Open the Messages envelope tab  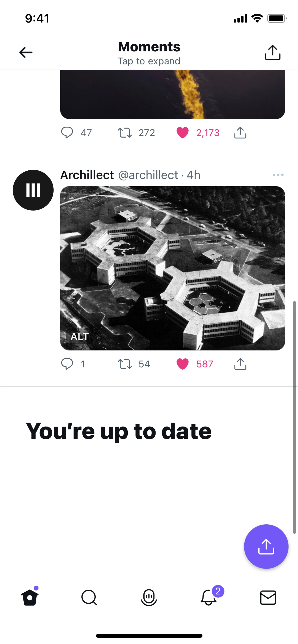[x=268, y=597]
